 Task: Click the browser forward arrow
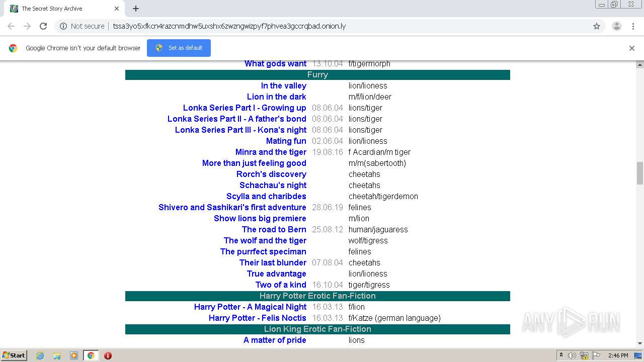(x=27, y=26)
